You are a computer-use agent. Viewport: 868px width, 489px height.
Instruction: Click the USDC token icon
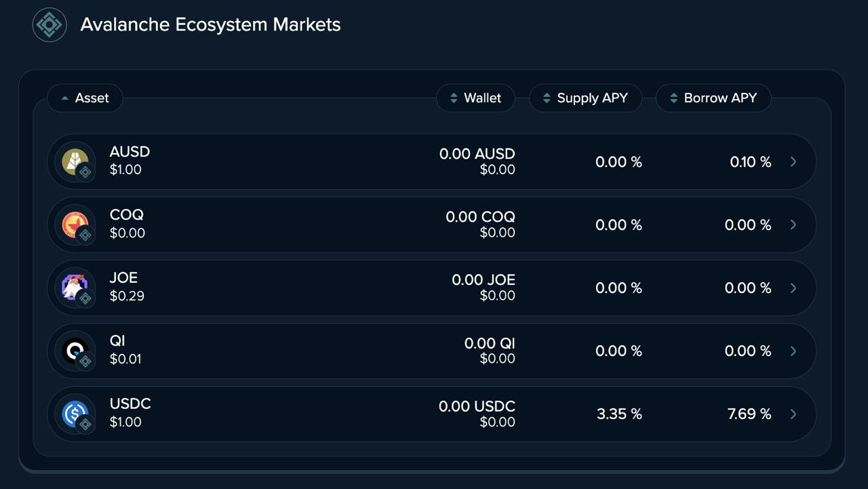[75, 414]
